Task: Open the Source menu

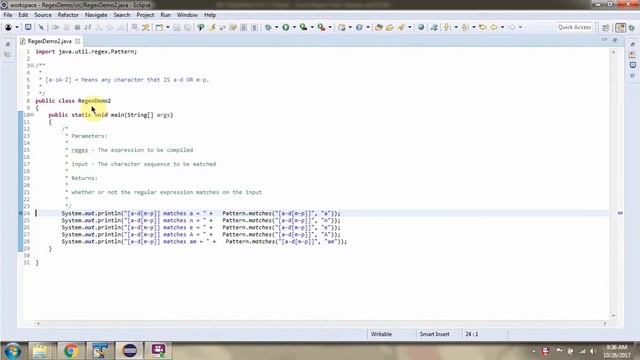Action: 43,15
